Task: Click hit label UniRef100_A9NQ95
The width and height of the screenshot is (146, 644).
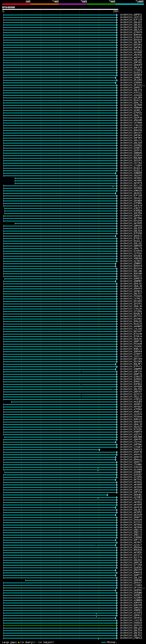Action: (x=131, y=173)
